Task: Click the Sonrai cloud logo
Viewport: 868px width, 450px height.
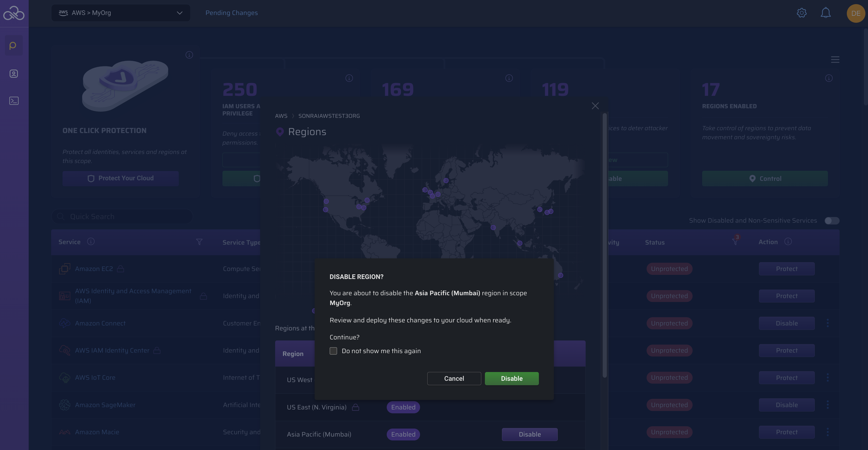Action: click(x=14, y=13)
